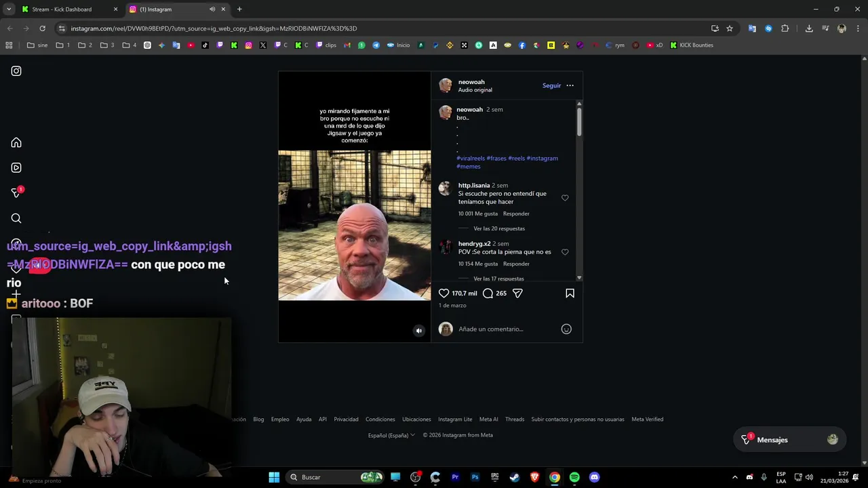Open bookmarks folder '1'
868x488 pixels.
pos(62,45)
